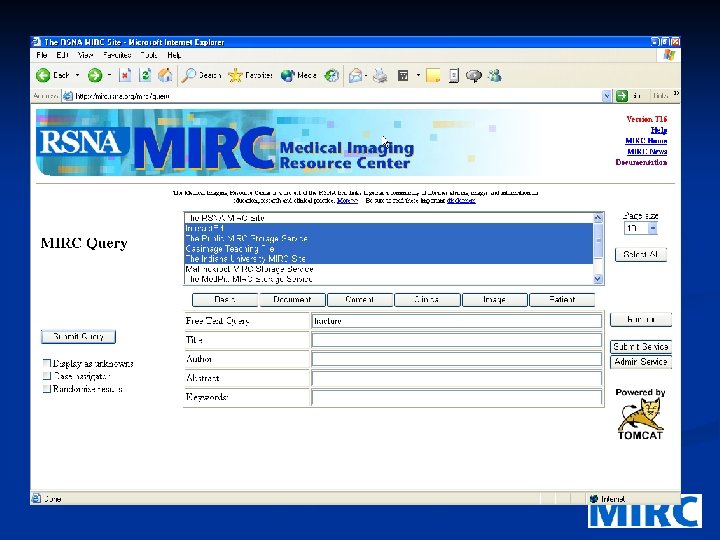Viewport: 720px width, 540px height.
Task: Open the Search pane with the magnifier icon
Action: click(188, 75)
